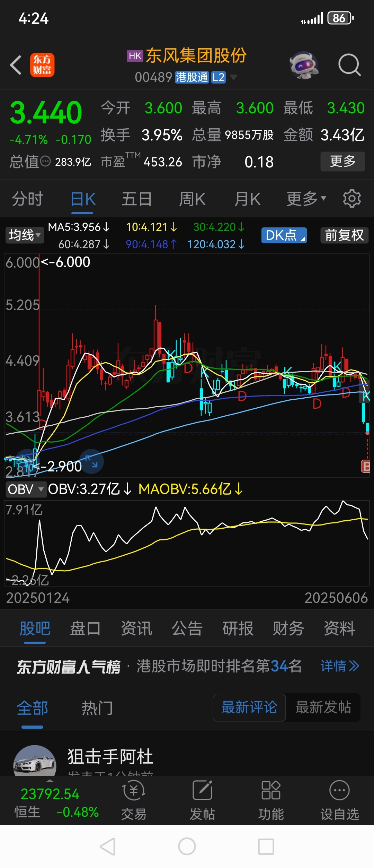Expand stock code dropdown arrow
Screen dimensions: 374x868
pos(234,77)
